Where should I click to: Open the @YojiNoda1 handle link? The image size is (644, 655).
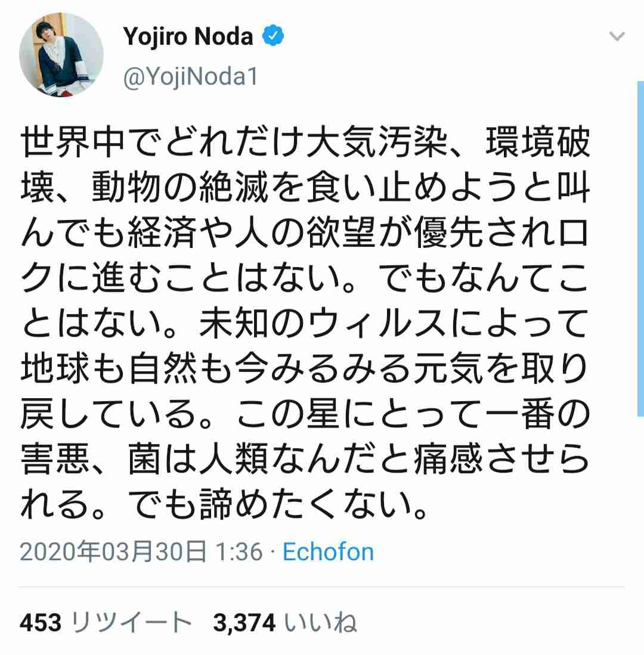point(191,77)
